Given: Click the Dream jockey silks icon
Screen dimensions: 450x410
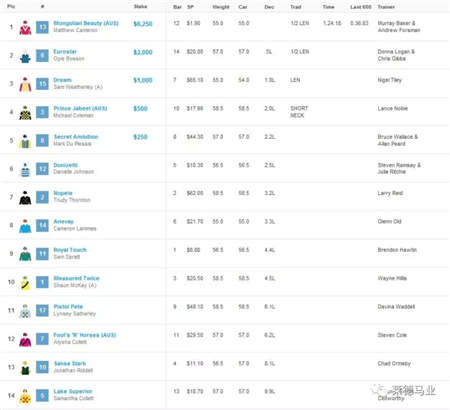Looking at the screenshot, I should tap(25, 84).
